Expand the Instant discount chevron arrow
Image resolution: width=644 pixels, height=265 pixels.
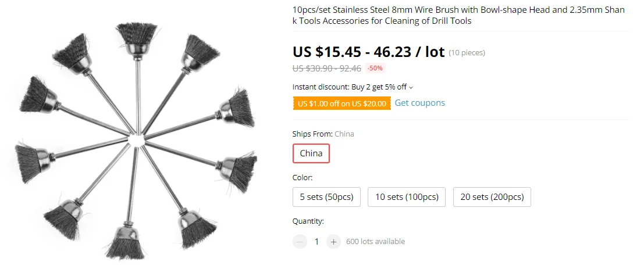(411, 88)
